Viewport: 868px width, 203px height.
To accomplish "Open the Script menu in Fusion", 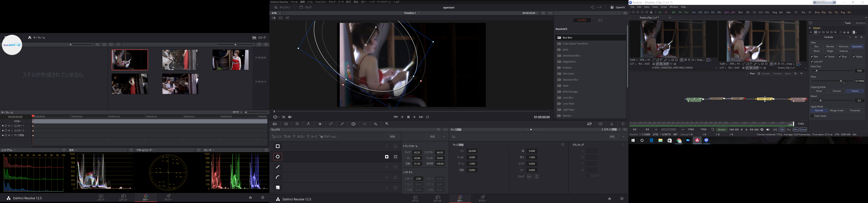I will 664,7.
